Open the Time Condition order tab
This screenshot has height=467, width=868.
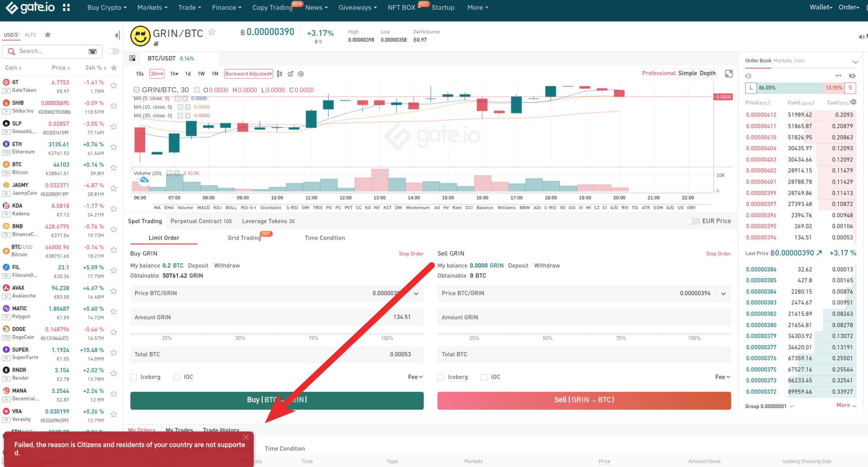[325, 238]
